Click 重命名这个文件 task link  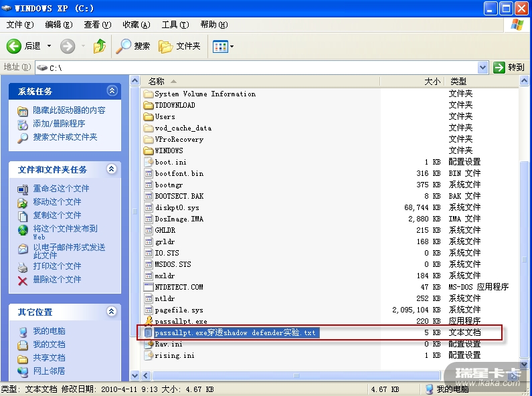pos(61,189)
